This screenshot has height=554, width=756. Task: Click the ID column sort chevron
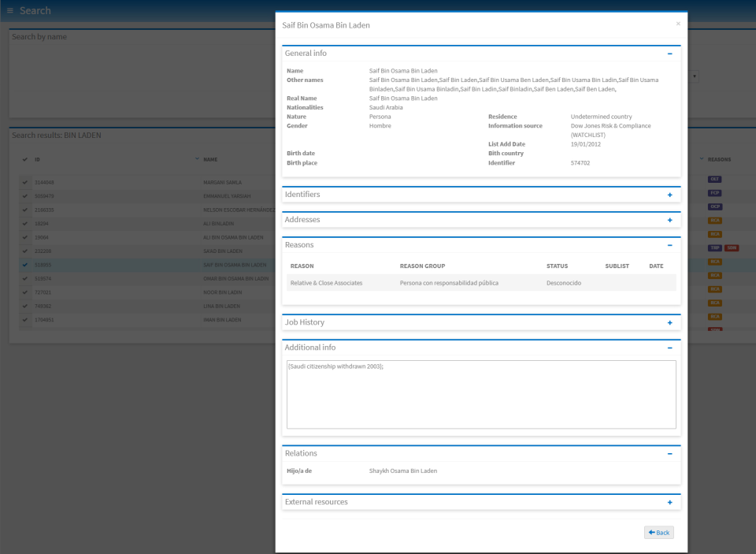click(x=196, y=158)
